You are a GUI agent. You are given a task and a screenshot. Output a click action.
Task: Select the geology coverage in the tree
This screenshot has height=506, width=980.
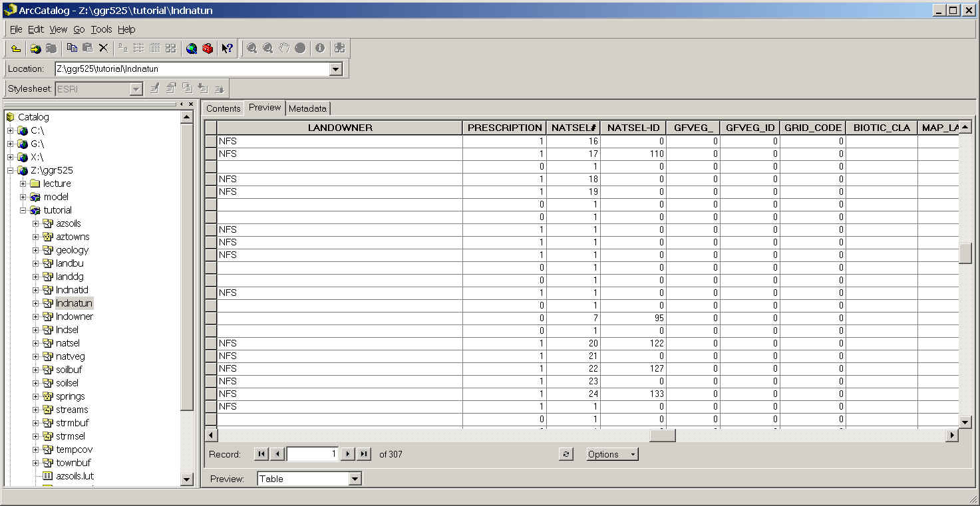(72, 250)
